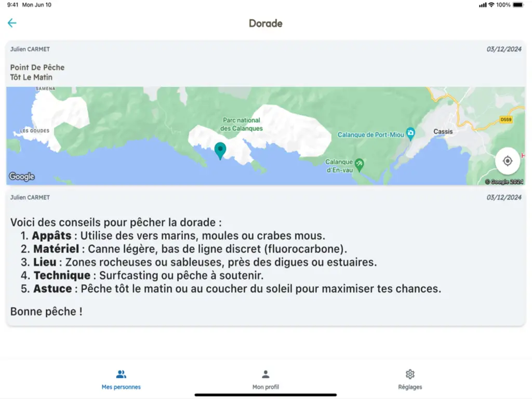
Task: Tap the Cassis town label on map
Action: [x=443, y=131]
